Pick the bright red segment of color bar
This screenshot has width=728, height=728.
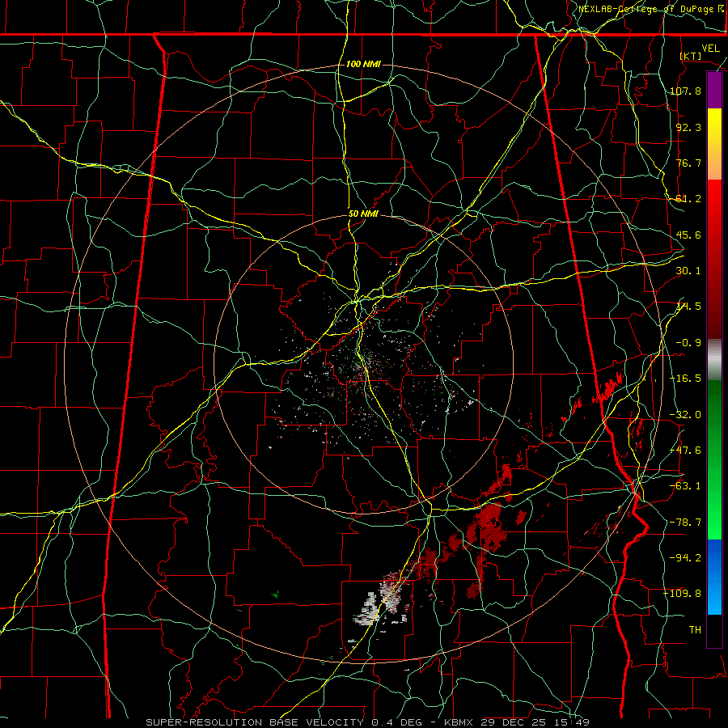pos(714,209)
